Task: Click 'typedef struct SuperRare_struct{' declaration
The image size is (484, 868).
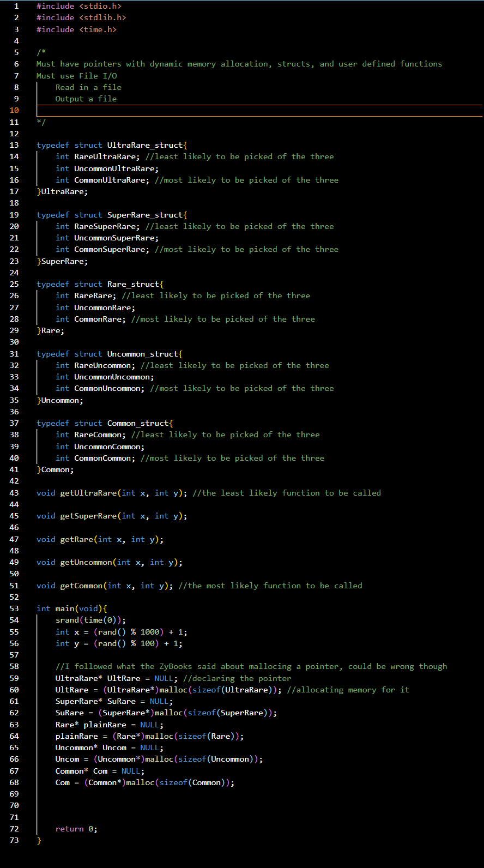Action: [x=112, y=215]
